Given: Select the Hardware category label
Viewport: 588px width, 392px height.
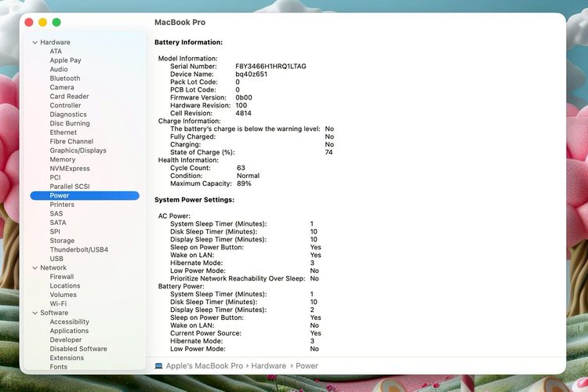Looking at the screenshot, I should coord(55,42).
